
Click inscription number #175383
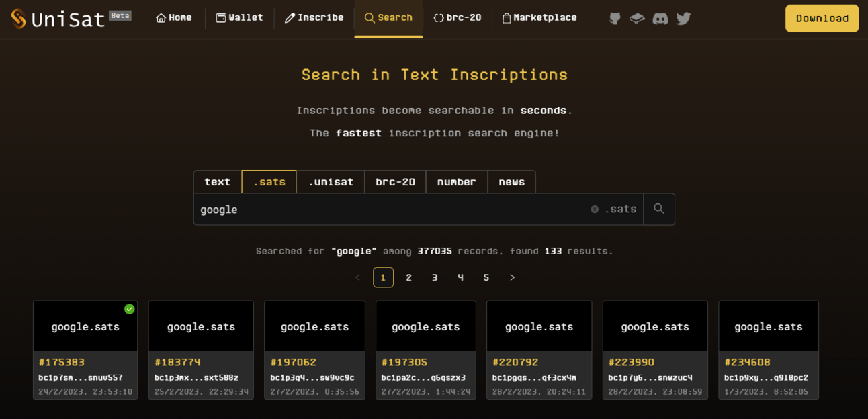coord(62,363)
